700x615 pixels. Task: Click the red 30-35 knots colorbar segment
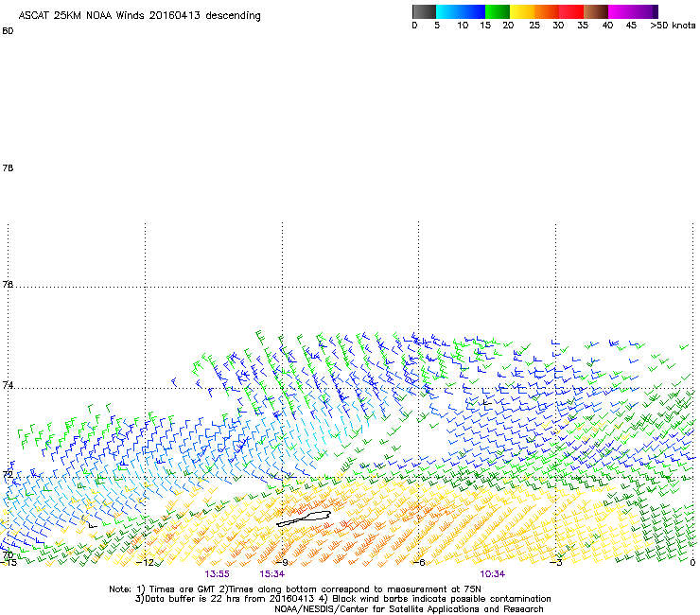click(571, 11)
